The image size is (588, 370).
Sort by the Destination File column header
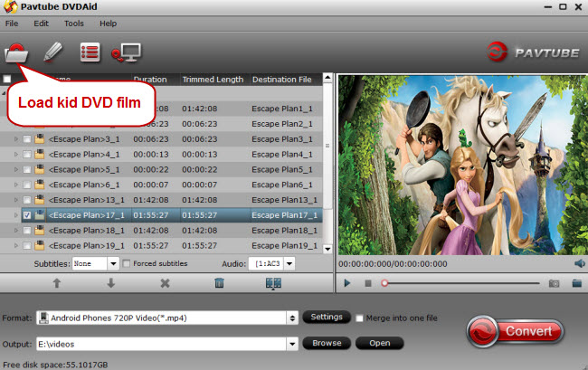[282, 80]
